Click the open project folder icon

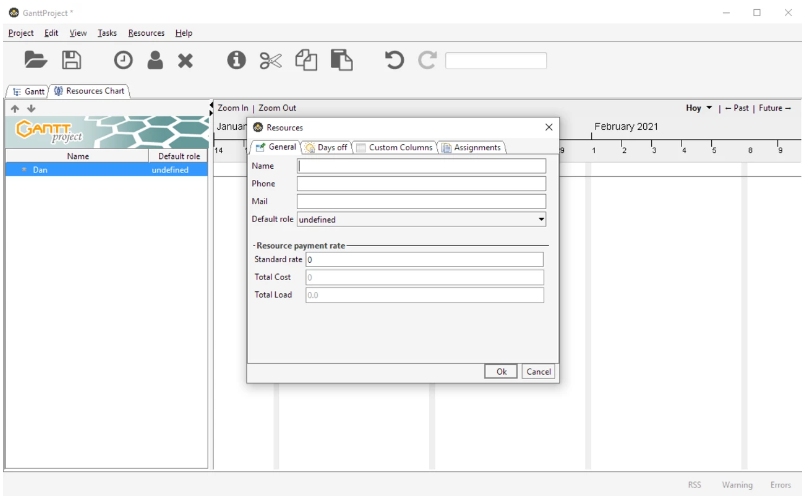click(32, 60)
